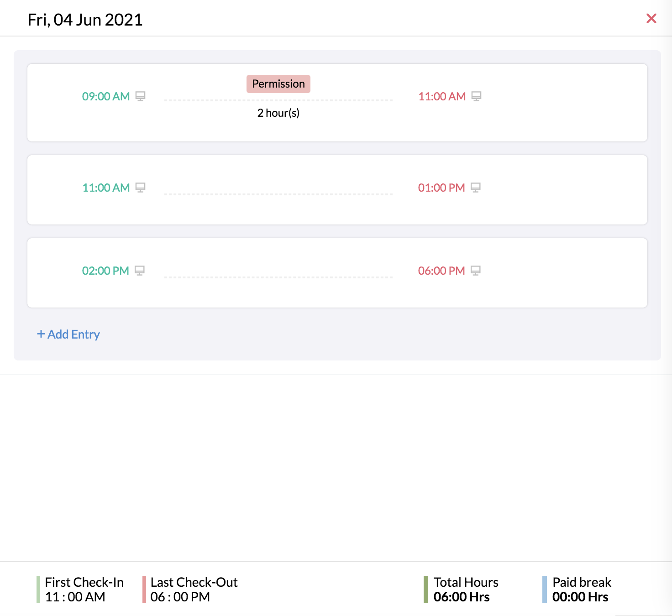Click the Total Hours value 06:00 Hrs
This screenshot has height=616, width=672.
pyautogui.click(x=462, y=597)
